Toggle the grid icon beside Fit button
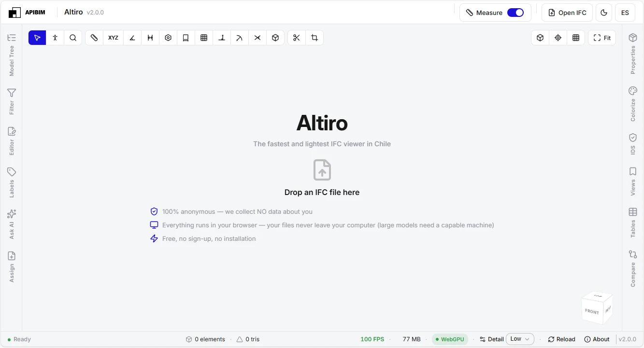 coord(576,38)
